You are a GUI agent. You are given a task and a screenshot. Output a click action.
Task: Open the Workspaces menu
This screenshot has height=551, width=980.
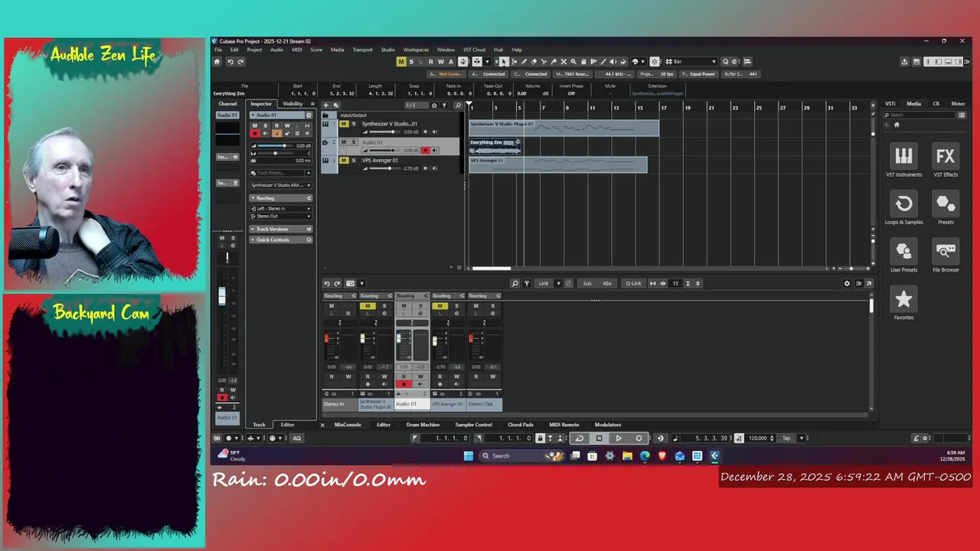coord(416,50)
